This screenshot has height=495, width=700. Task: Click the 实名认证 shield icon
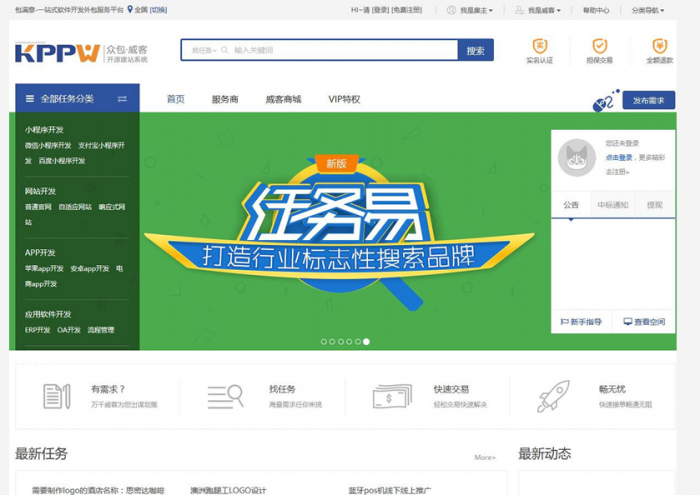click(x=539, y=46)
